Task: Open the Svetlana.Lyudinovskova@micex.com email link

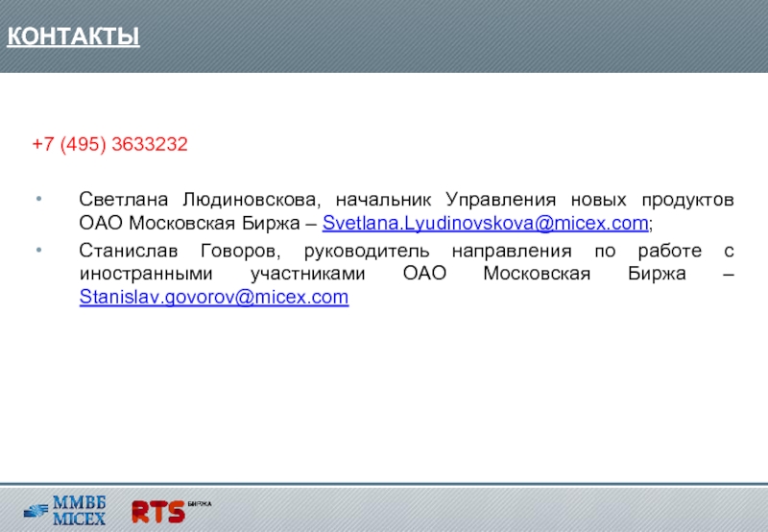Action: point(485,224)
